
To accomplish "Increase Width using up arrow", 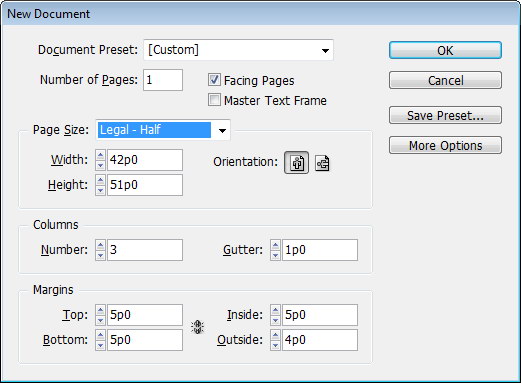I will pos(100,155).
